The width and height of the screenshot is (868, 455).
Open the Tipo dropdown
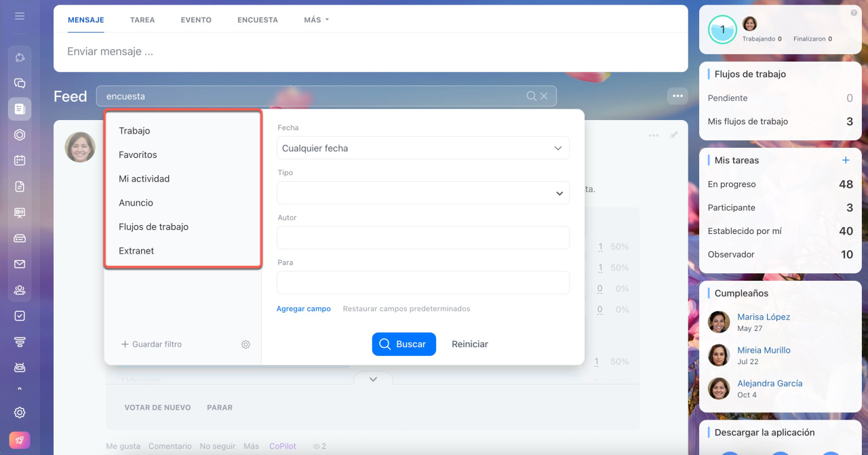pos(422,193)
